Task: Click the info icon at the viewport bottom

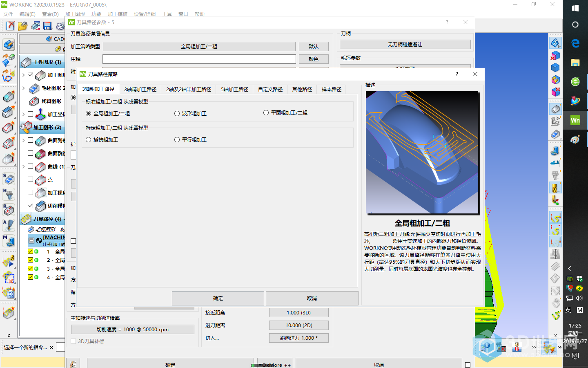Action: coord(486,347)
